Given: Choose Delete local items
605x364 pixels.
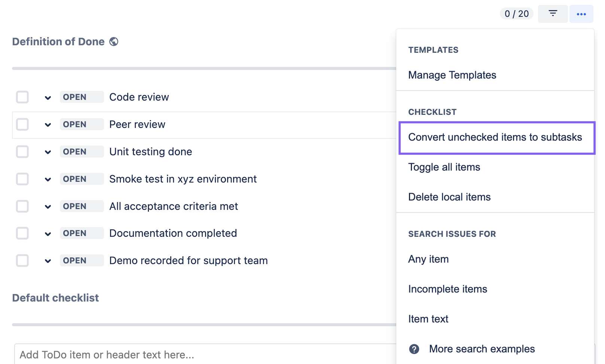Looking at the screenshot, I should (x=449, y=196).
